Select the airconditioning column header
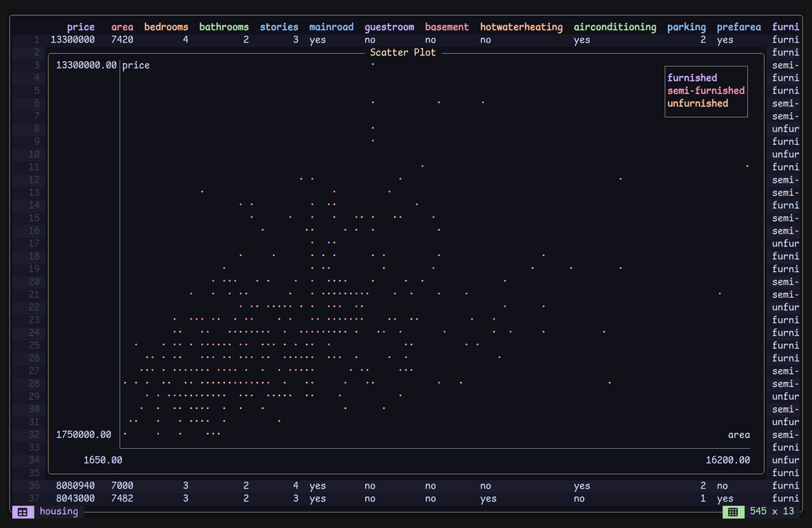The height and width of the screenshot is (528, 812). 615,27
